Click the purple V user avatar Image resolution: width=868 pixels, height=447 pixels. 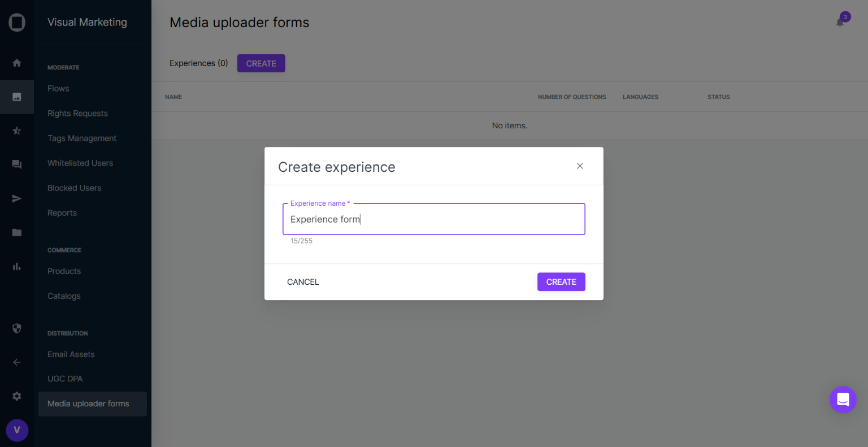[17, 430]
